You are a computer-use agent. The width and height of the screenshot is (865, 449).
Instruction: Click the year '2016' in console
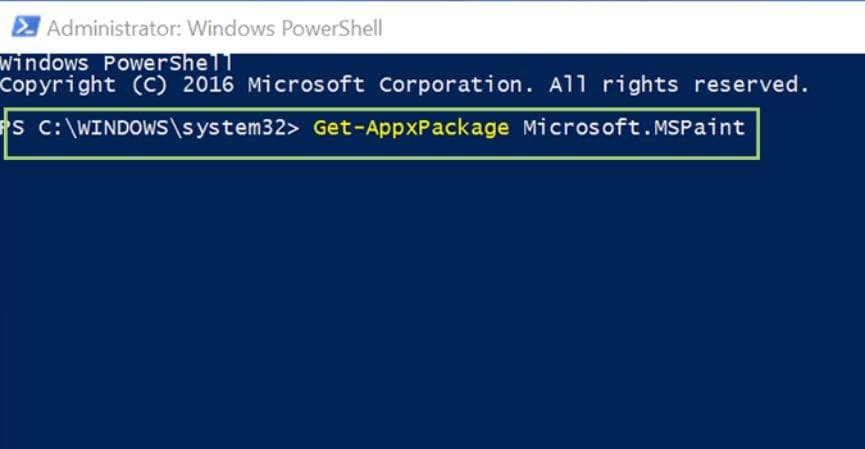208,85
